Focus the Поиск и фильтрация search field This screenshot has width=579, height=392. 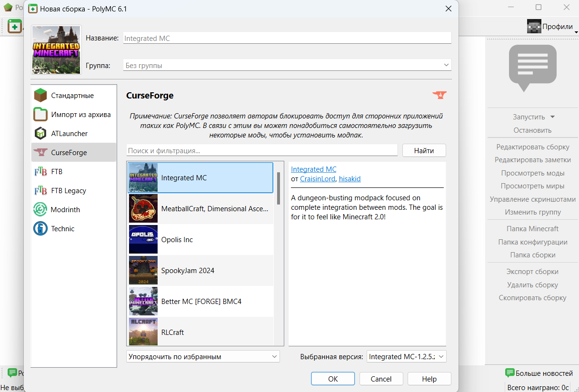(x=262, y=150)
